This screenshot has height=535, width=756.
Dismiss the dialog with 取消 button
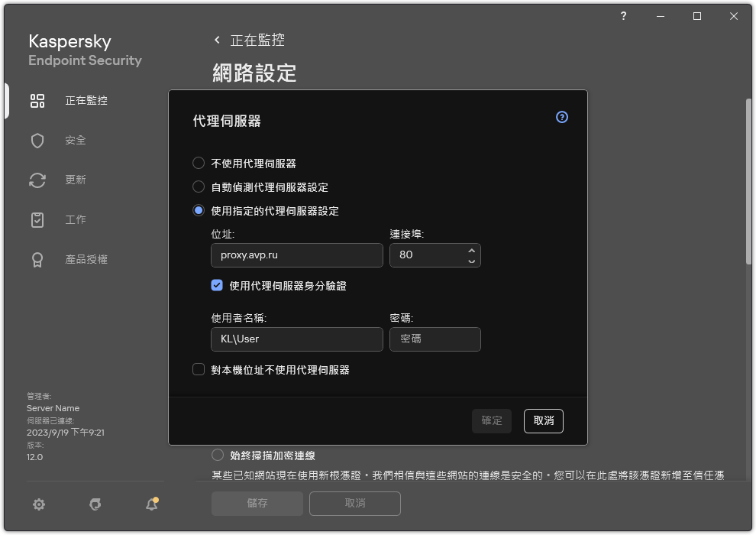click(x=543, y=420)
